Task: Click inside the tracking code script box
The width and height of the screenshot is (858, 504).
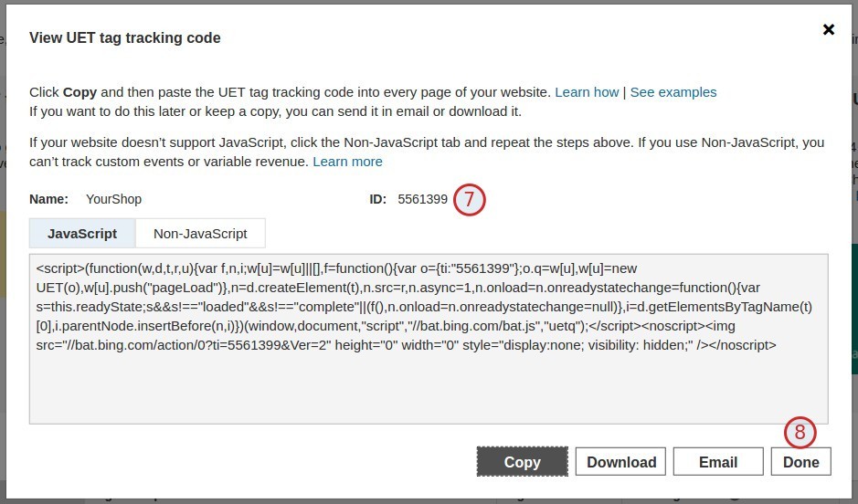Action: tap(428, 383)
